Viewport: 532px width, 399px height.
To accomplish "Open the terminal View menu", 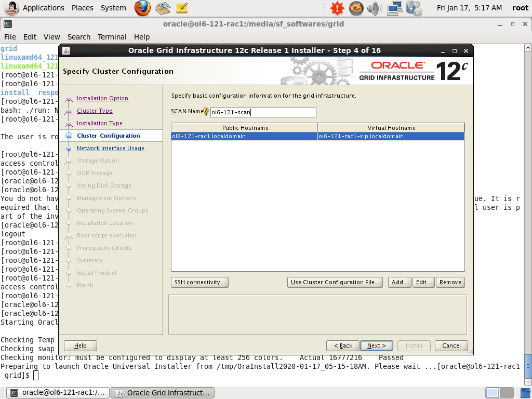I will [51, 37].
